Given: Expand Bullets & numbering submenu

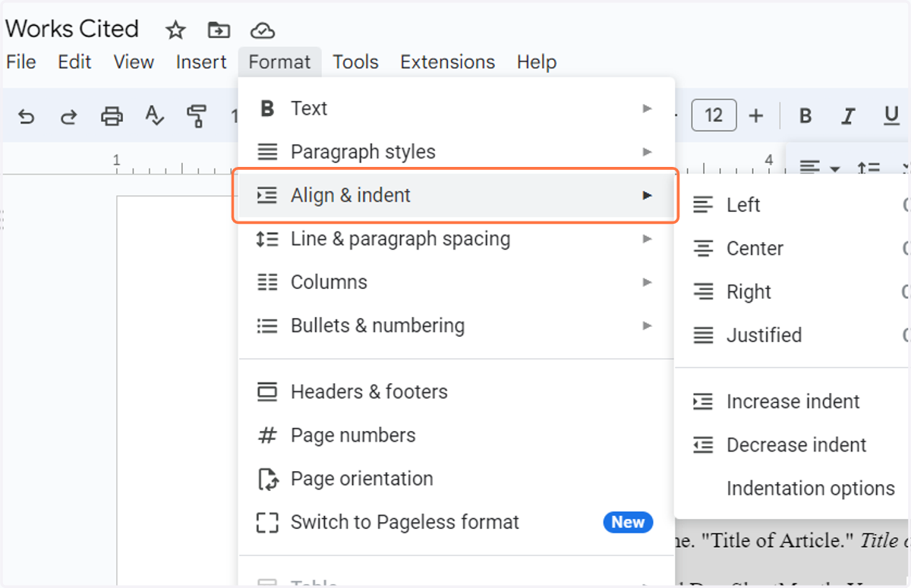Looking at the screenshot, I should coord(456,325).
